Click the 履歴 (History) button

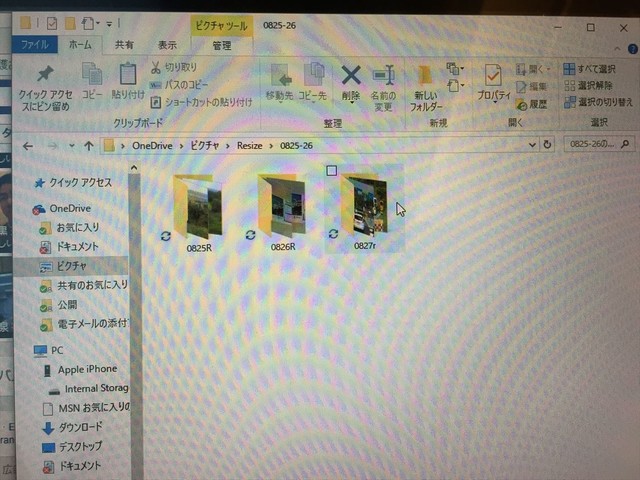531,104
